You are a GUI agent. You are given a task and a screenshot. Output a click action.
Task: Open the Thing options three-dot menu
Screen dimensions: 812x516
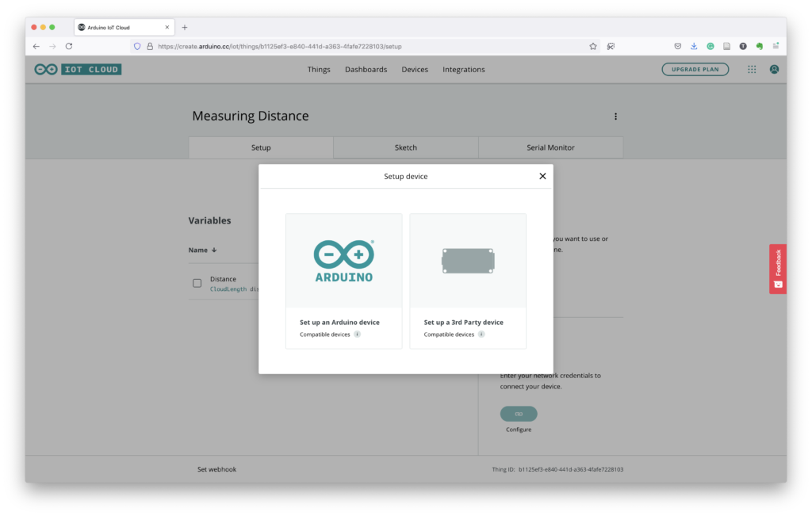(615, 117)
